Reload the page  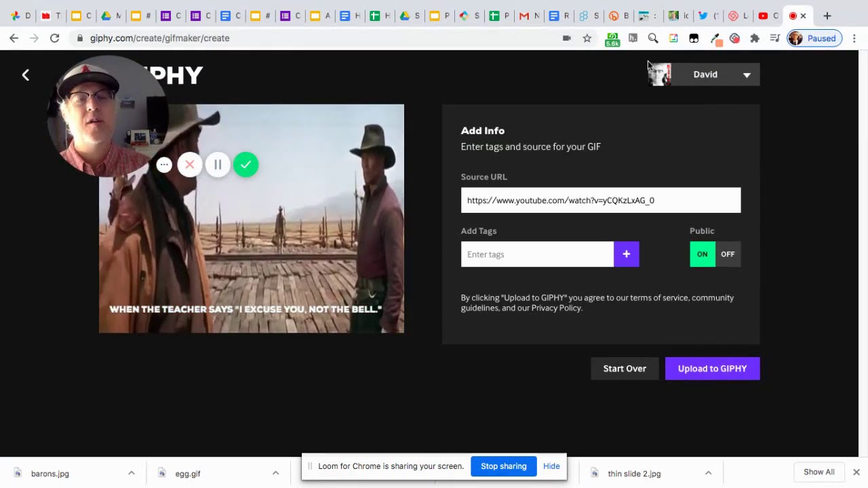[55, 39]
